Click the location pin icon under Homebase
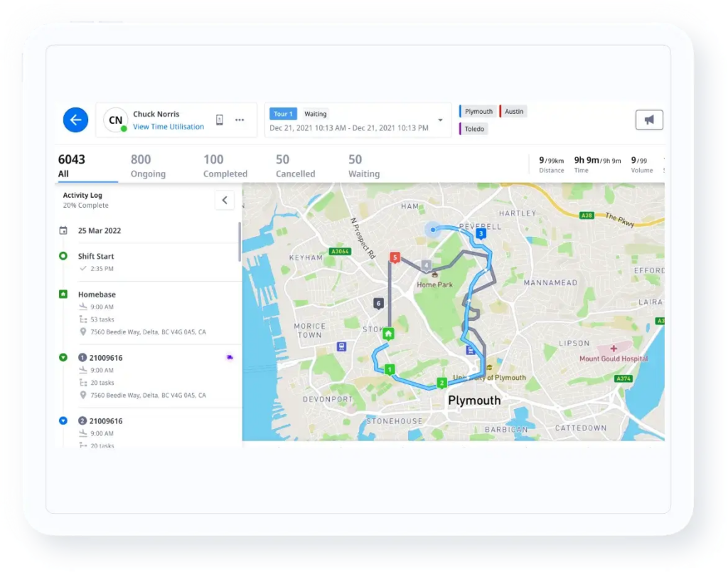 (83, 332)
